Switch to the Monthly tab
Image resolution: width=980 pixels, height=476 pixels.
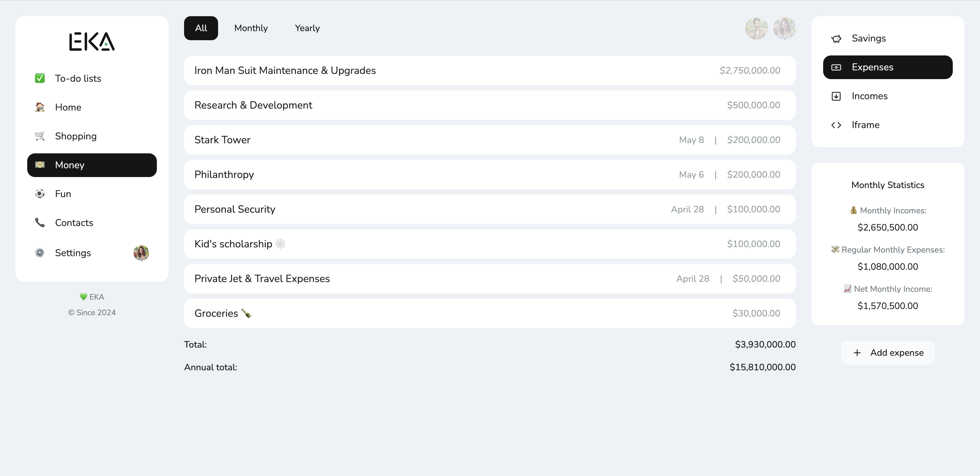pos(251,28)
